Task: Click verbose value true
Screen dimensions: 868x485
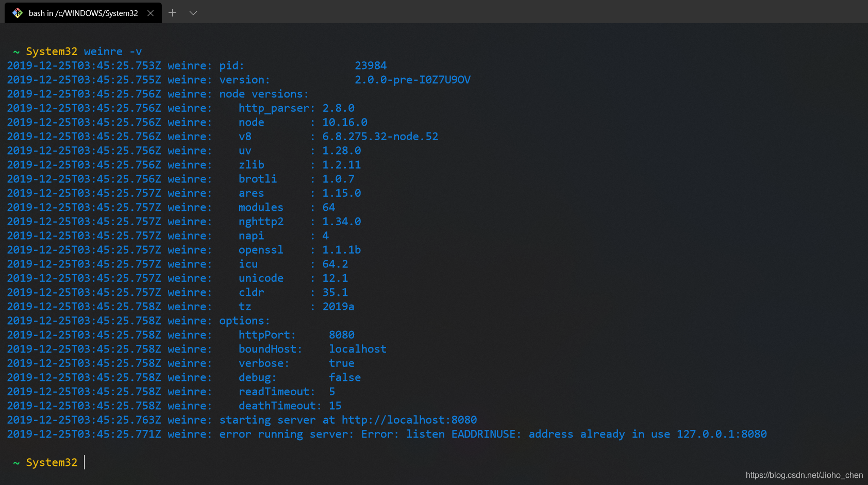Action: [x=342, y=363]
